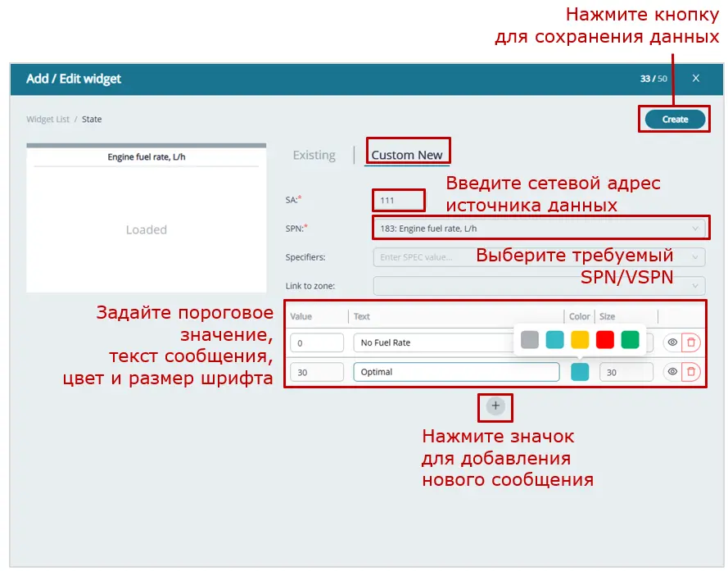Switch to the Existing tab
This screenshot has height=571, width=728.
314,155
